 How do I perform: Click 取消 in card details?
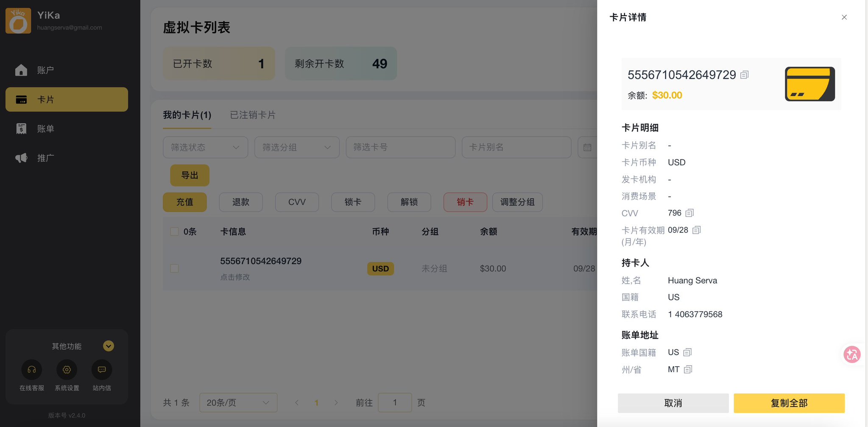pyautogui.click(x=673, y=403)
